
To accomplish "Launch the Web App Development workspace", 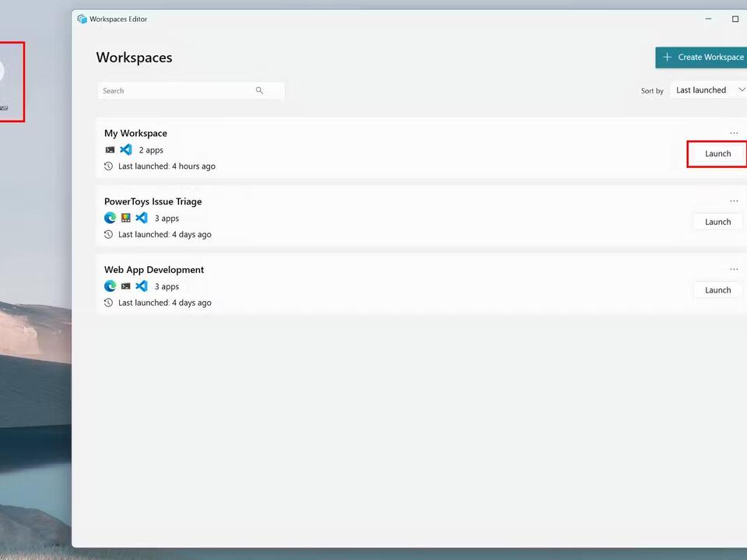I will [717, 289].
